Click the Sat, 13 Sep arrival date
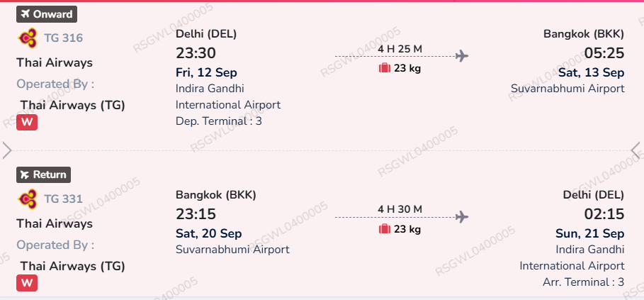The width and height of the screenshot is (644, 300). pos(591,72)
